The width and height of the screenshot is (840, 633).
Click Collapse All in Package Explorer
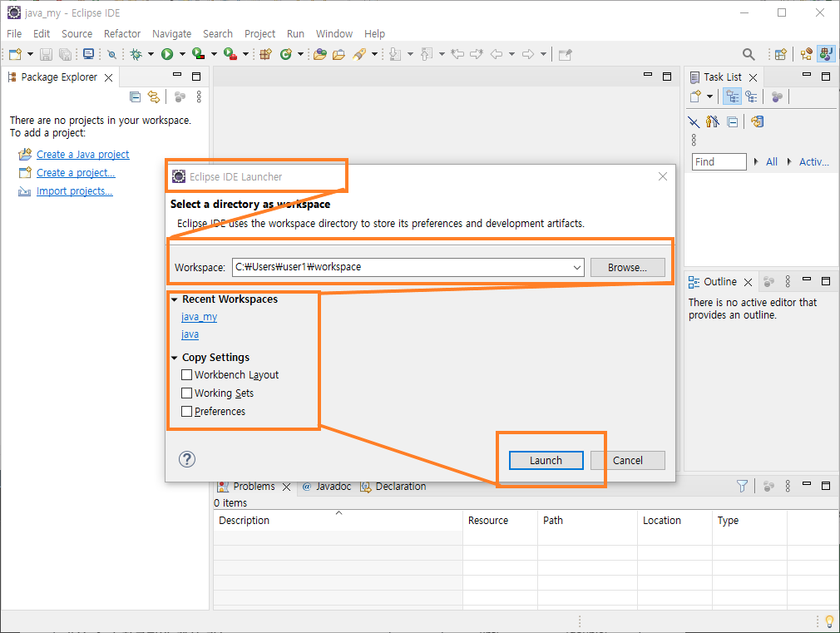click(x=136, y=97)
